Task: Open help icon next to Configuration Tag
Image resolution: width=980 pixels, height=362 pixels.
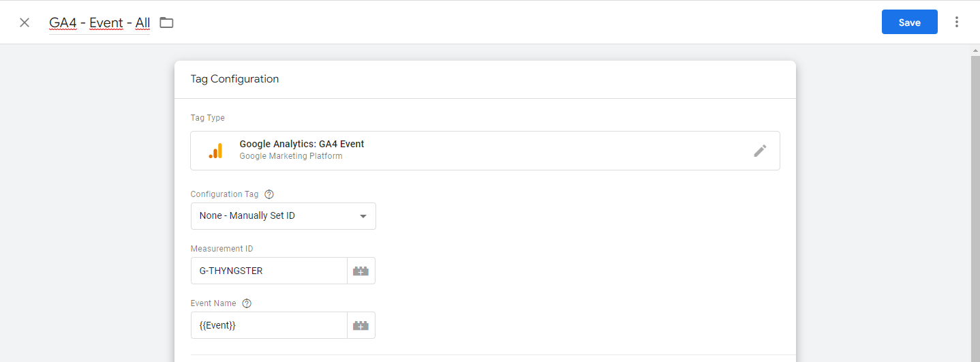Action: click(x=269, y=194)
